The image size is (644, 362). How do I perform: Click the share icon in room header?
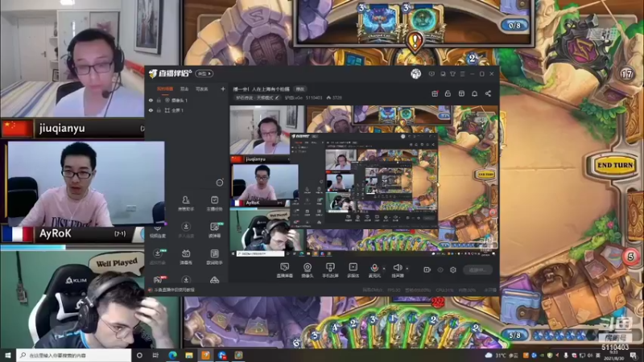tap(488, 93)
